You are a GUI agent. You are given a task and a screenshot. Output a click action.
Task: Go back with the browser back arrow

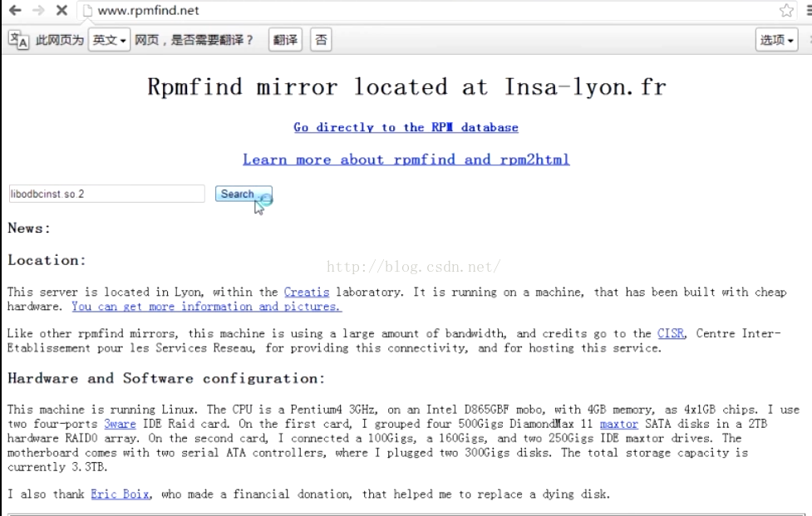pyautogui.click(x=15, y=10)
